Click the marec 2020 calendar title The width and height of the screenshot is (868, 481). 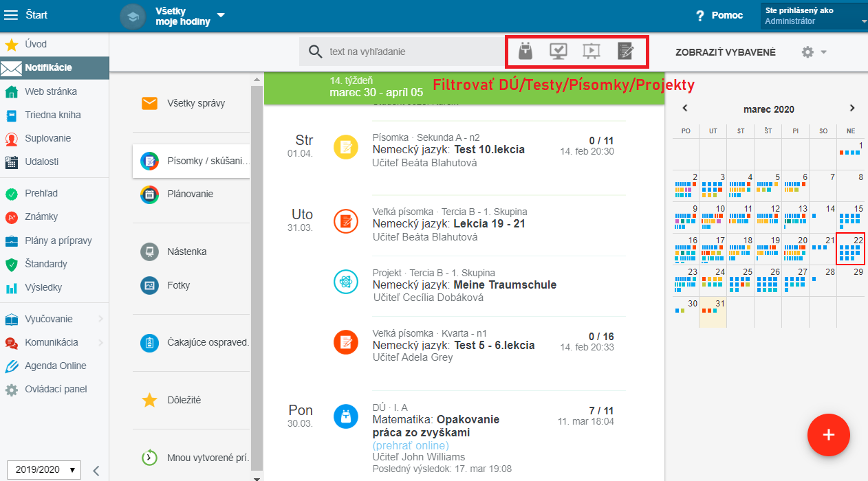pyautogui.click(x=768, y=109)
